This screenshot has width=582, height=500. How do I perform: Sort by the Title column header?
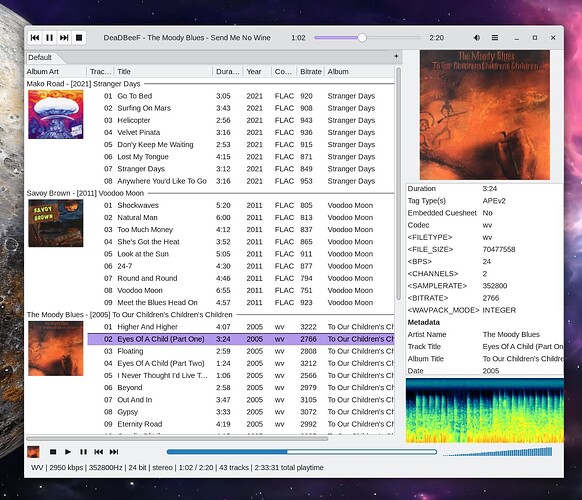click(x=163, y=71)
